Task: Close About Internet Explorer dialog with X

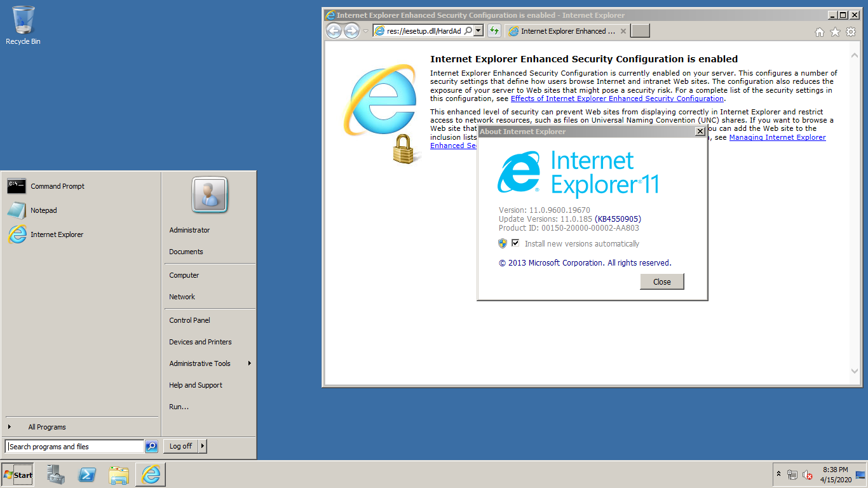Action: (700, 132)
